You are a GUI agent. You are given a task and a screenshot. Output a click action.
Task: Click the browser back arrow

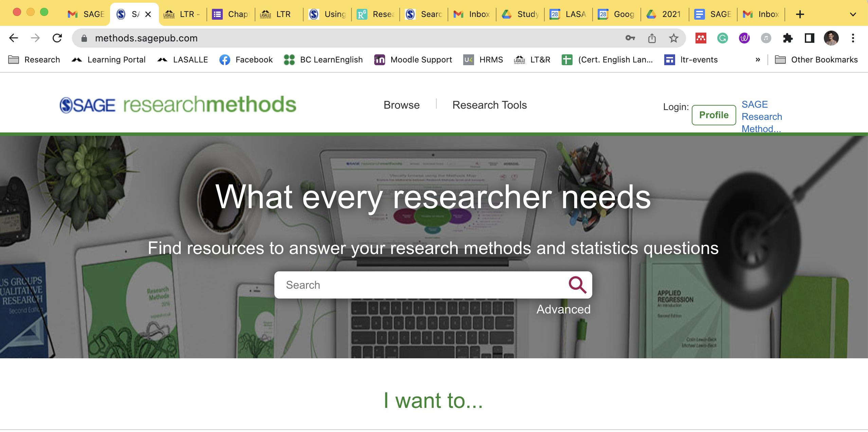click(x=14, y=38)
